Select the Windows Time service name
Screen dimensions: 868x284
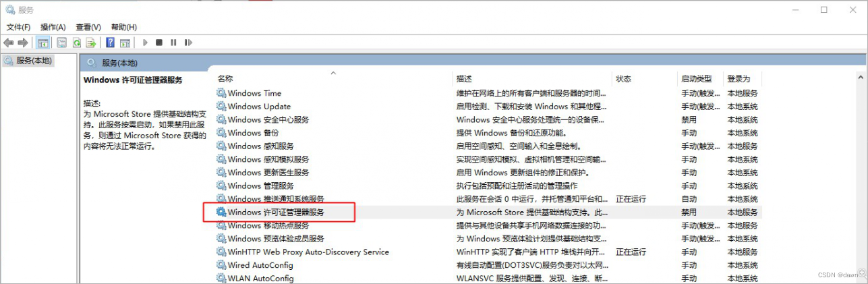tap(254, 93)
